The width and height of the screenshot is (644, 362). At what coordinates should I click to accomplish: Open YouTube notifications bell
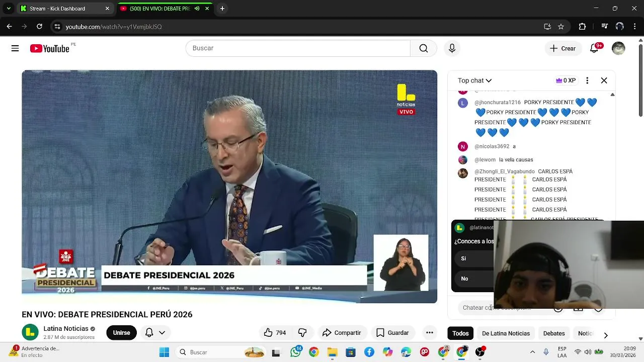(x=594, y=48)
